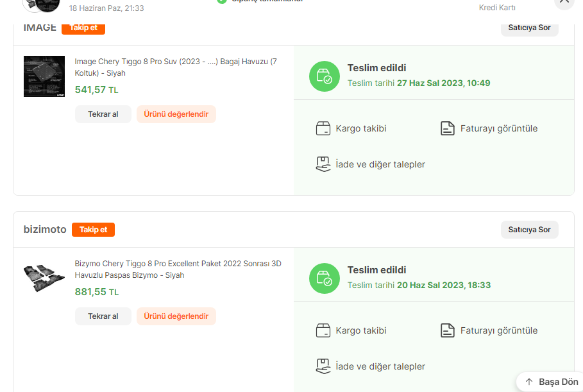Follow the IMAGE seller with Takip et
This screenshot has width=583, height=392.
(83, 28)
